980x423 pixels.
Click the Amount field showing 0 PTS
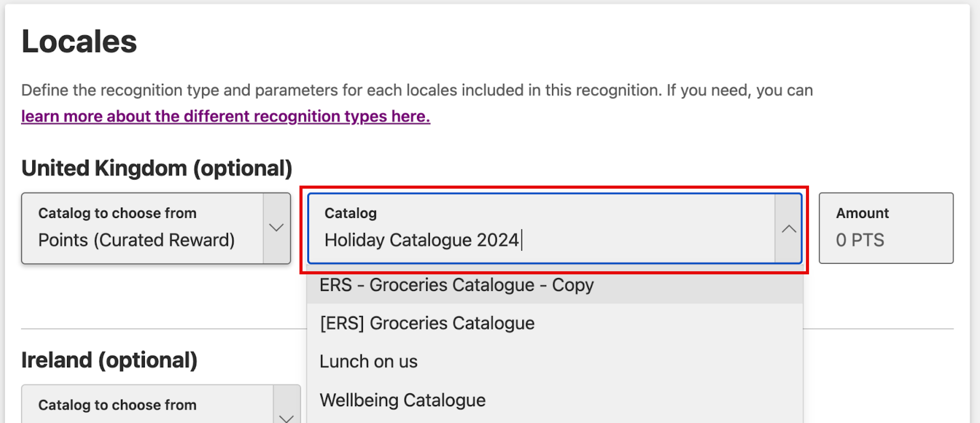886,228
